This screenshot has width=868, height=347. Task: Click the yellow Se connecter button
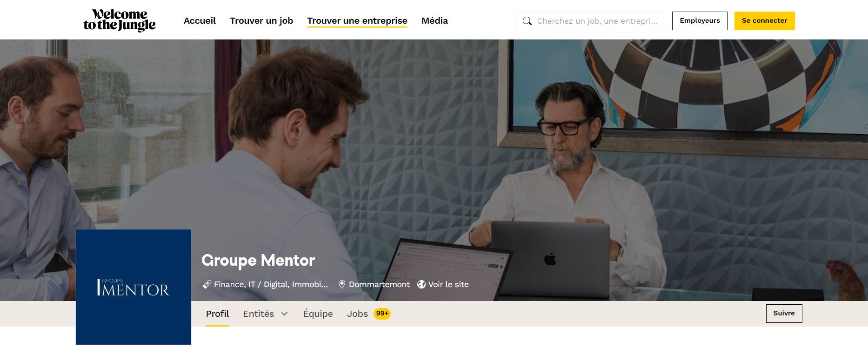764,21
